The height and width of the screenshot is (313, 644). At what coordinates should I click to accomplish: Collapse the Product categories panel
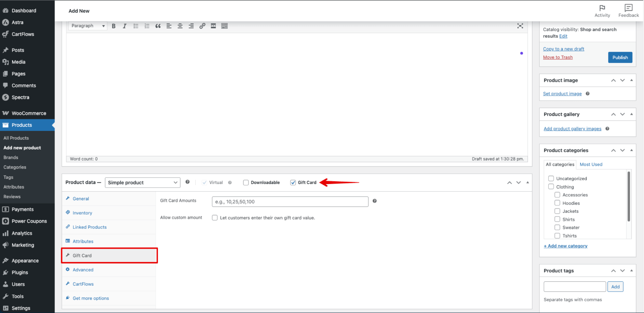pyautogui.click(x=631, y=150)
